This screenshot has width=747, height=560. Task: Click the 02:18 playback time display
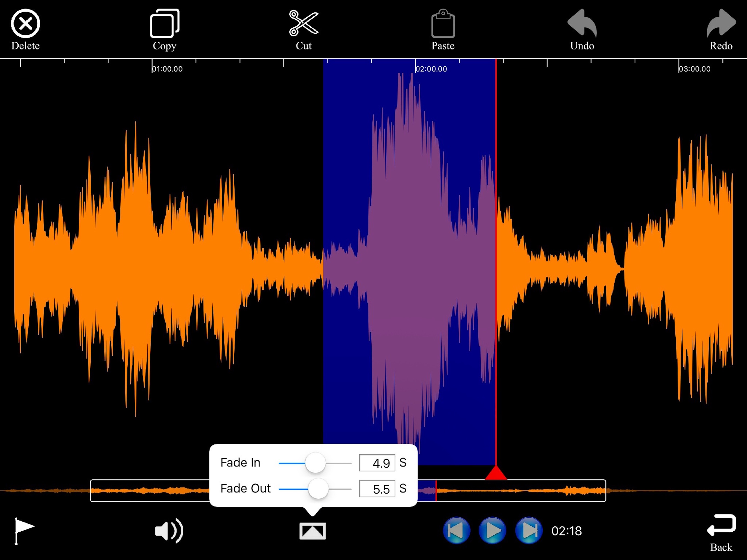[566, 531]
